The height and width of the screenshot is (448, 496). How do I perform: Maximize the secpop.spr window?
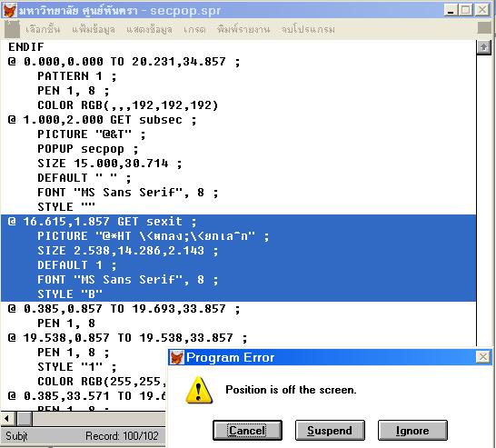pos(466,10)
